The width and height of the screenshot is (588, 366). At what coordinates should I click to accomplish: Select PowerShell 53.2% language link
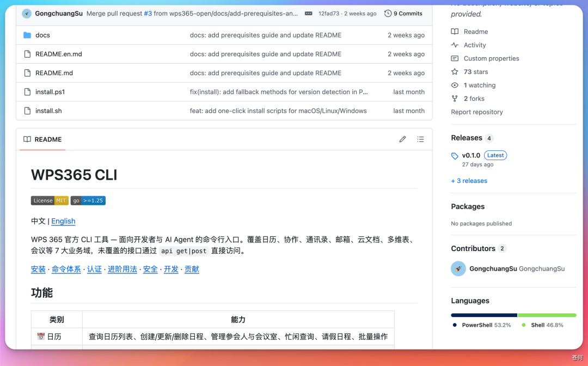click(482, 325)
